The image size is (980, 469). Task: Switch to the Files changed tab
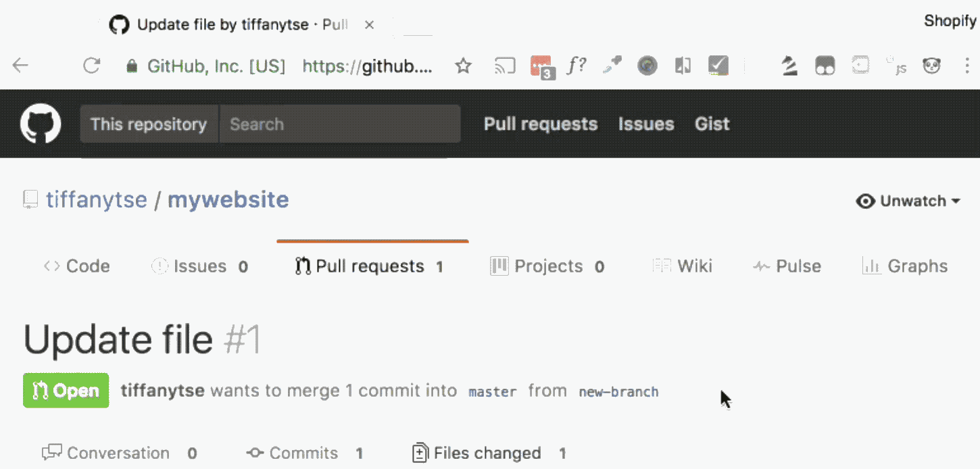pyautogui.click(x=488, y=453)
